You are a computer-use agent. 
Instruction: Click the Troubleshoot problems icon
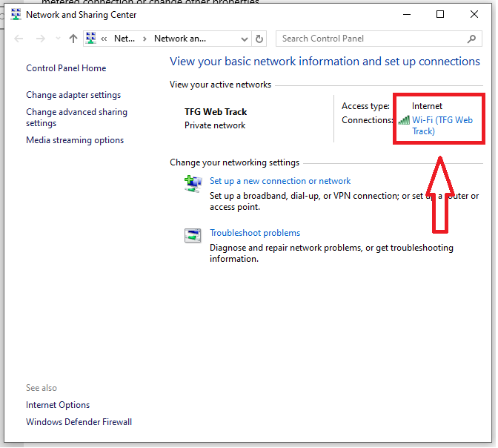point(193,235)
